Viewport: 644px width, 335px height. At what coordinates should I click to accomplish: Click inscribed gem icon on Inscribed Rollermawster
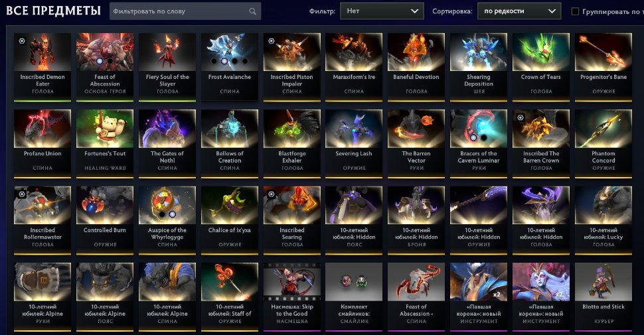(x=22, y=194)
